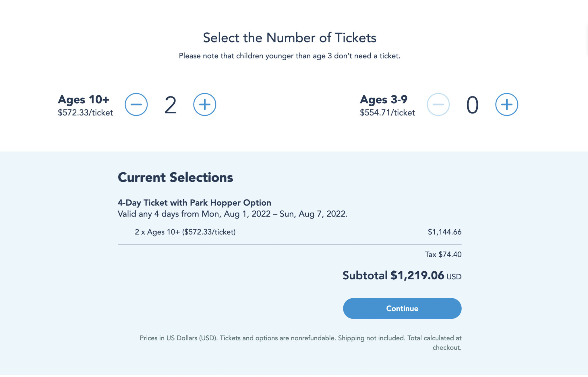
Task: Click the Subtotal $1,219.06 USD amount
Action: [402, 276]
